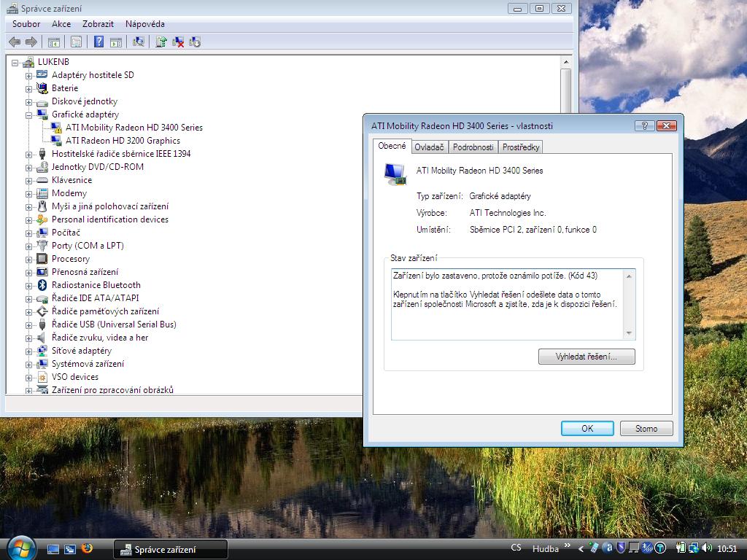Click the uninstall device red-X icon
747x560 pixels.
[178, 42]
